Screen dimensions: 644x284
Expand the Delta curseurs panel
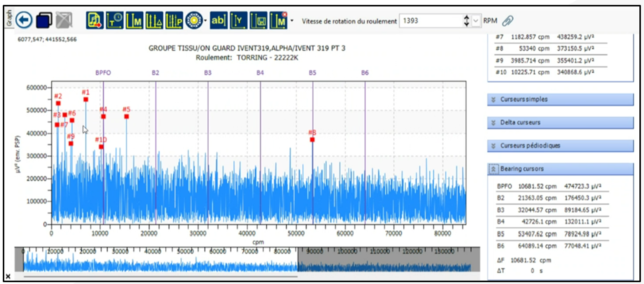[x=560, y=123]
